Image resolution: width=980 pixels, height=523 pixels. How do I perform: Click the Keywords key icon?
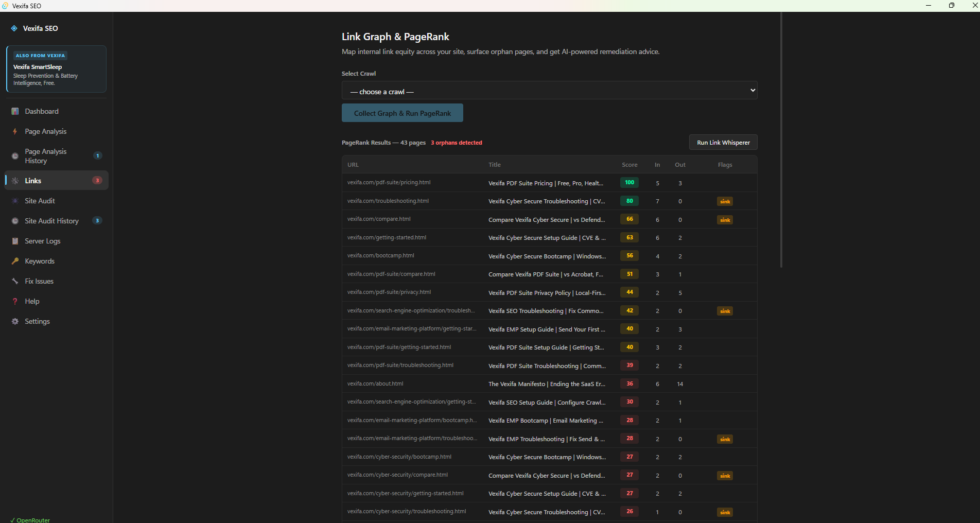click(x=15, y=261)
